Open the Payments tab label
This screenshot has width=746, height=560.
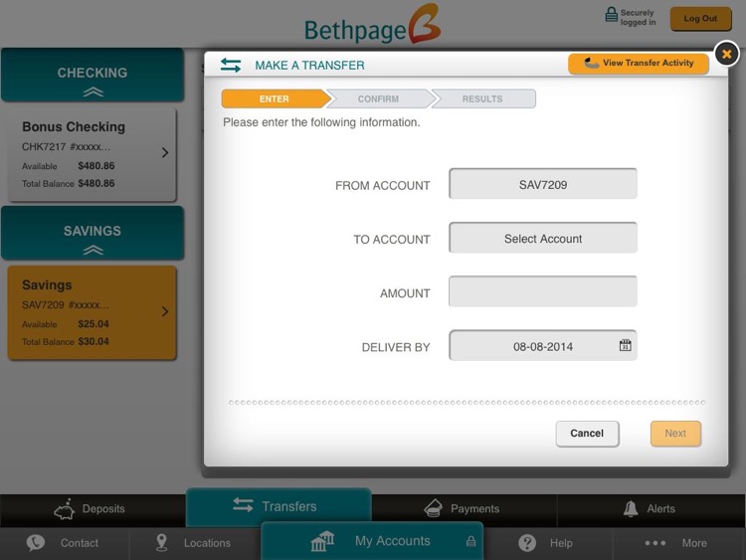[474, 508]
